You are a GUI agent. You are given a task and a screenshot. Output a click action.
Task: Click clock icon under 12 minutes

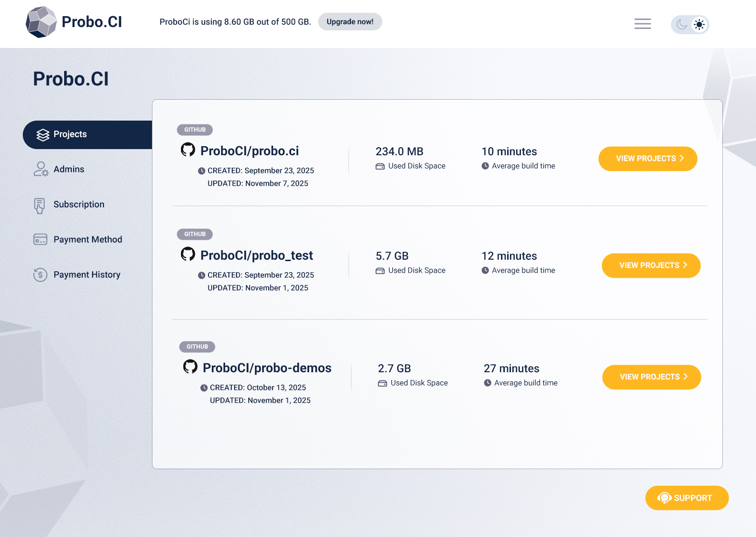485,270
